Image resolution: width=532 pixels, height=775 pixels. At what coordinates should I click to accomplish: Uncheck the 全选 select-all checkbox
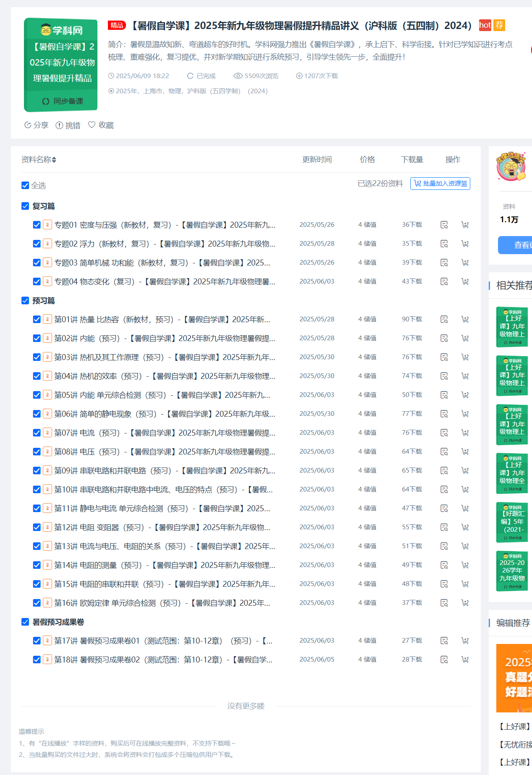(25, 185)
